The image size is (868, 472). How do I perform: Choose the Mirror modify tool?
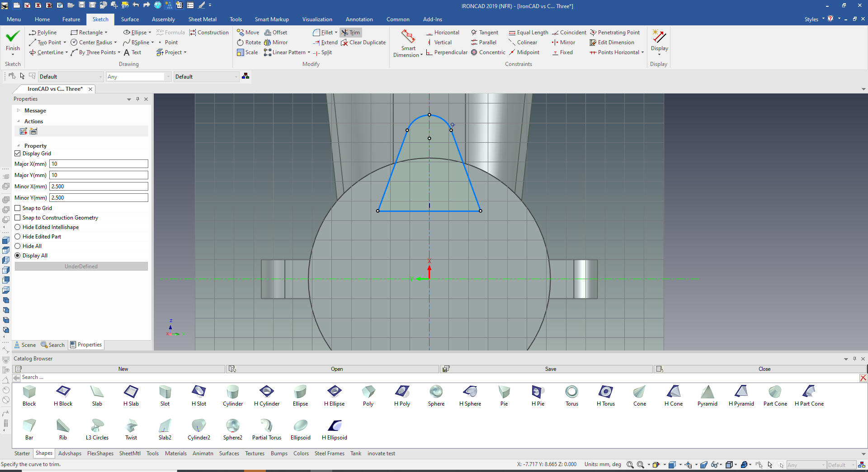click(276, 42)
